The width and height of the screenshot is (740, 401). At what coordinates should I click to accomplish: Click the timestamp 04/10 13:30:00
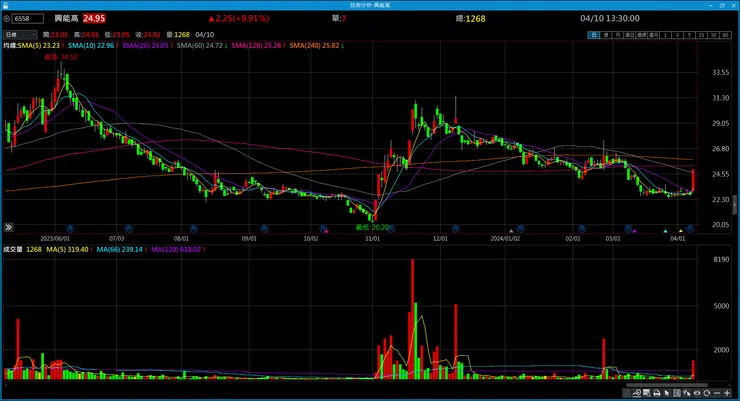pos(610,18)
